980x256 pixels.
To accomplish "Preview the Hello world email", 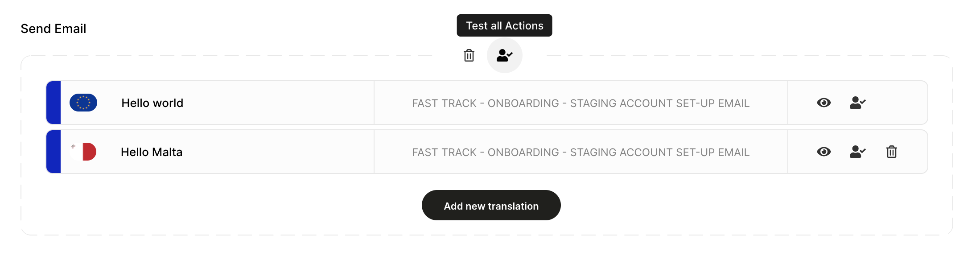I will (x=824, y=103).
